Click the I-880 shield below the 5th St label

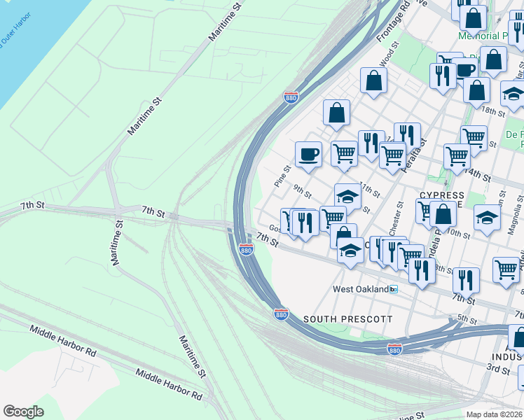tap(394, 349)
